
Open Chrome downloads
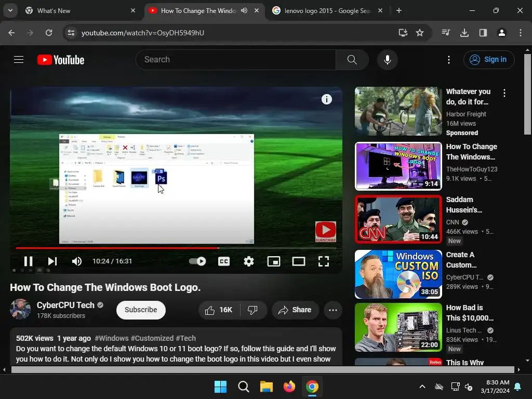[x=464, y=33]
